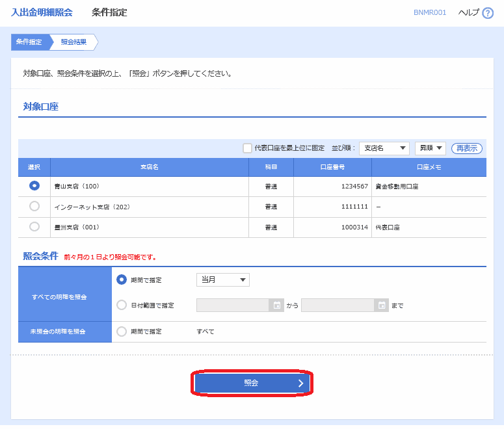
Task: Select 期間で指定 for 未照会の明細
Action: tap(122, 331)
